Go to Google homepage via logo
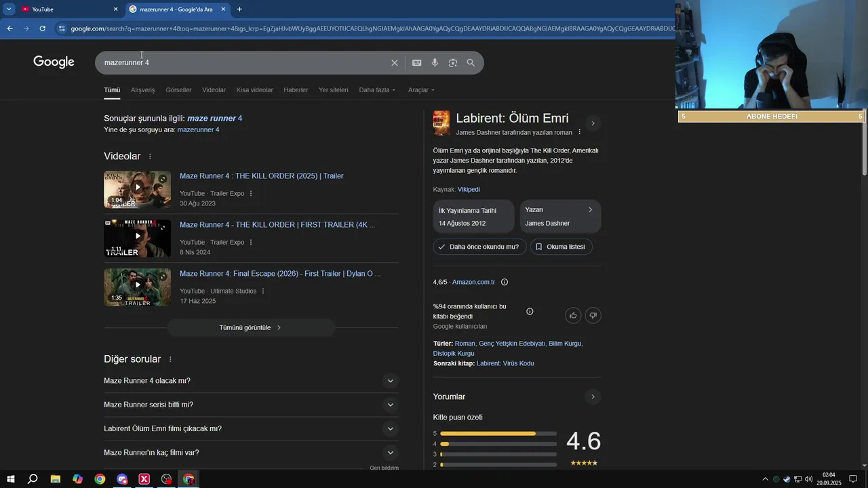Screen dimensions: 868x488 (x=54, y=62)
